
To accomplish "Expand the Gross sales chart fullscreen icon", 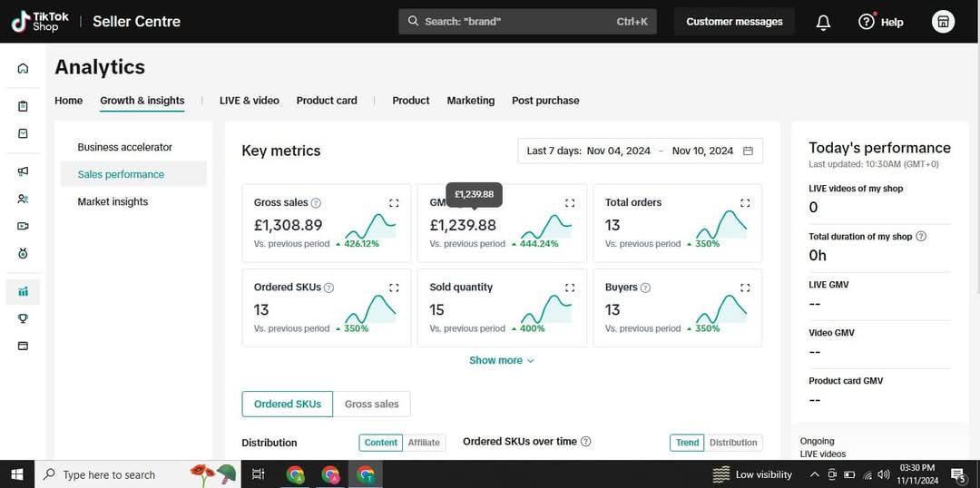I will pyautogui.click(x=394, y=203).
